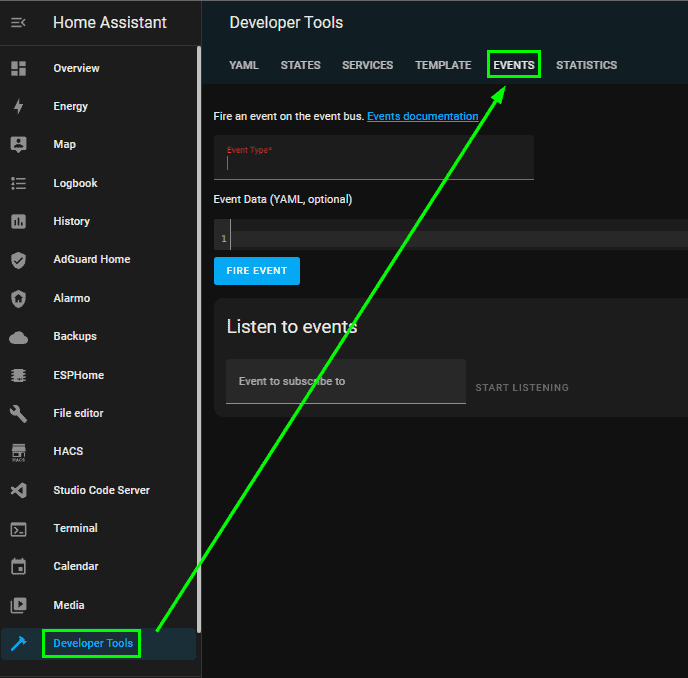Click the Energy lightning bolt icon
Image resolution: width=688 pixels, height=678 pixels.
click(18, 106)
